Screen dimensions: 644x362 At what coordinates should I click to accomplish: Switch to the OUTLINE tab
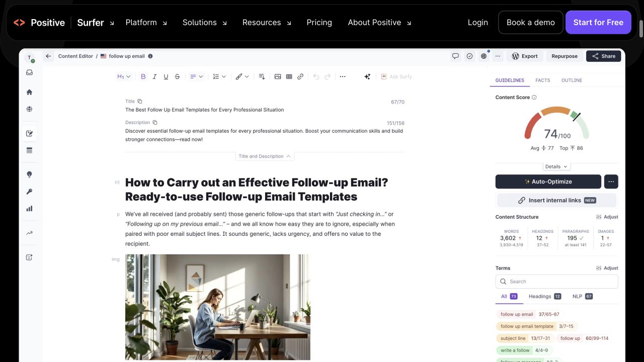click(x=572, y=80)
